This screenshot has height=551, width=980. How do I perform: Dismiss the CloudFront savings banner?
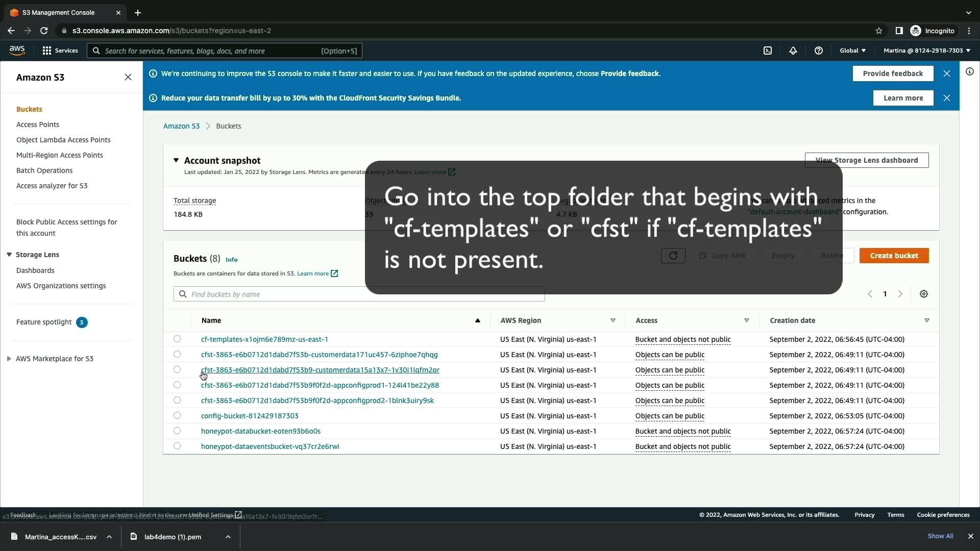point(946,98)
